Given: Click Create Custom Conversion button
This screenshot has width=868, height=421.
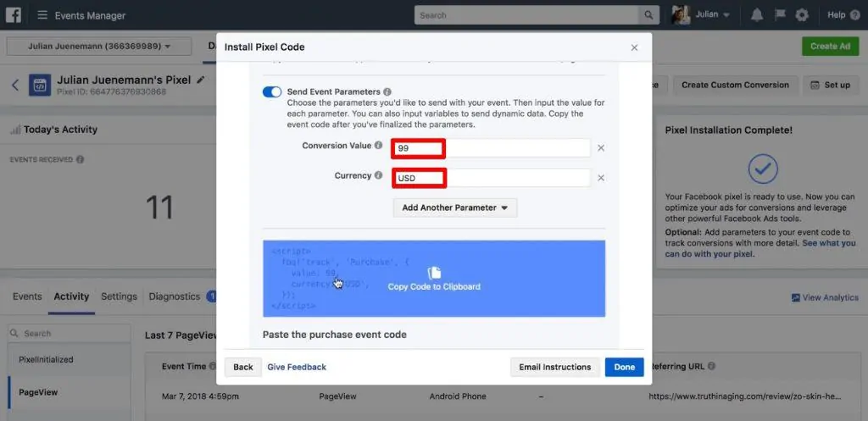Looking at the screenshot, I should tap(735, 86).
